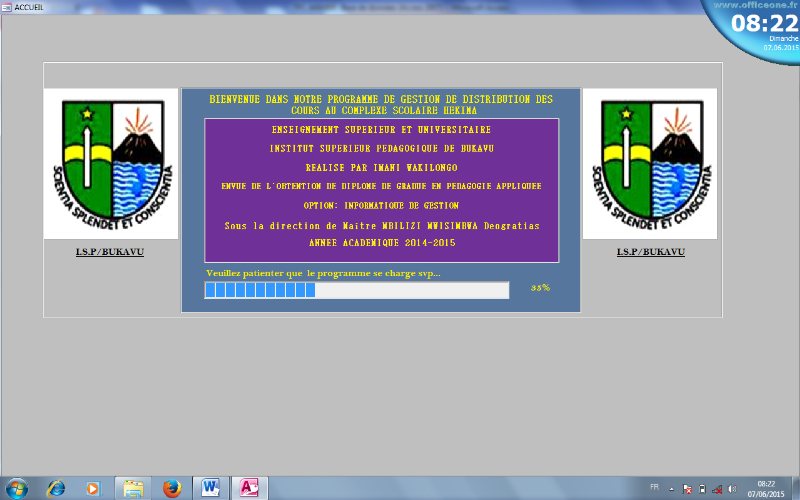Viewport: 800px width, 500px height.
Task: Click the right ISP Bukavu crest logo
Action: pos(649,164)
